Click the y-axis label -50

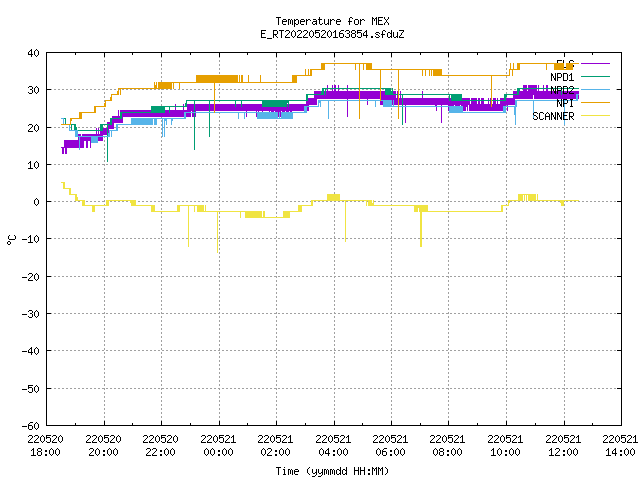pyautogui.click(x=31, y=389)
